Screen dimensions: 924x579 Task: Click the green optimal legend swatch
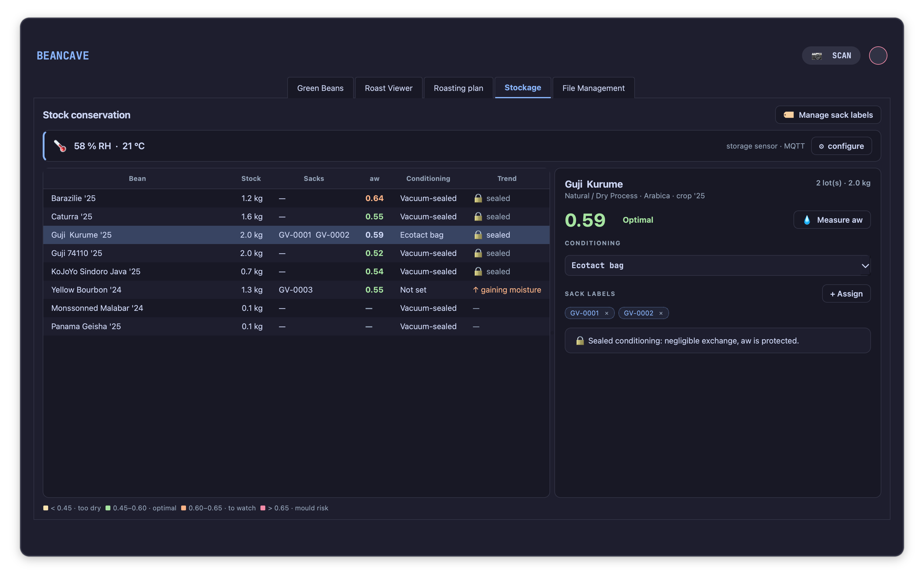[x=108, y=508]
